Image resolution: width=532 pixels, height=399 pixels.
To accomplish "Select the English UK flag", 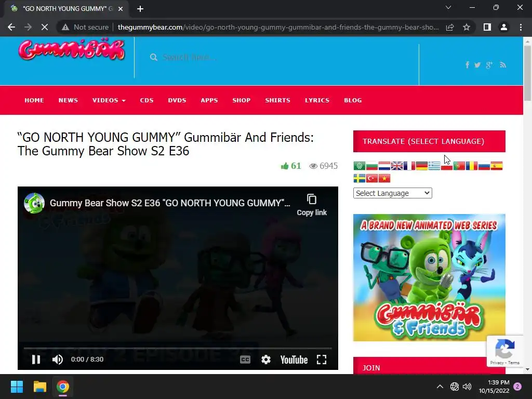I will (x=397, y=166).
